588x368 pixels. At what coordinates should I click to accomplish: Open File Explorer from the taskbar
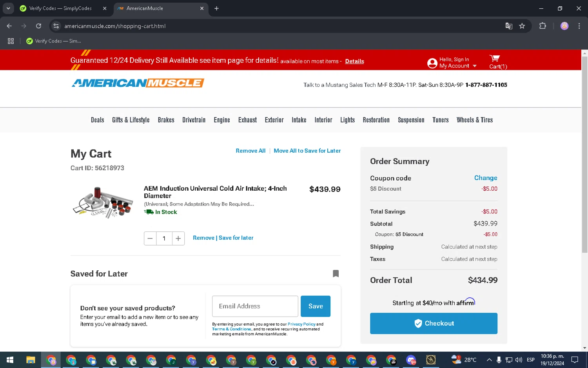[x=31, y=360]
